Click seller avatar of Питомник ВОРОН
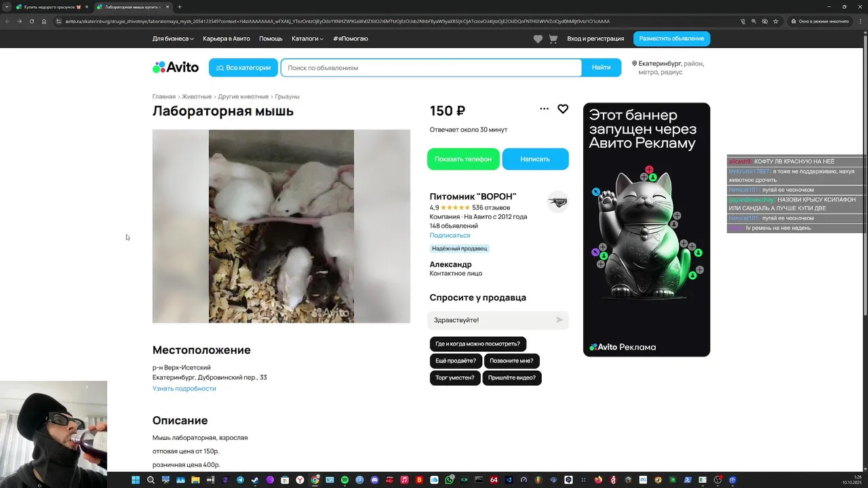This screenshot has height=488, width=868. (x=557, y=201)
